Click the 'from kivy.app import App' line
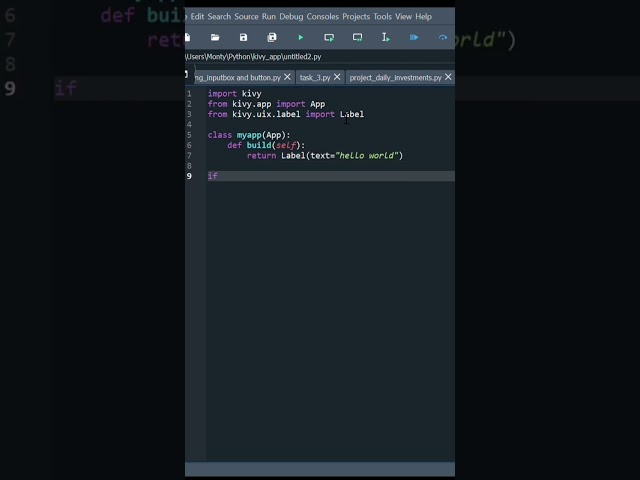This screenshot has height=480, width=640. pyautogui.click(x=266, y=104)
